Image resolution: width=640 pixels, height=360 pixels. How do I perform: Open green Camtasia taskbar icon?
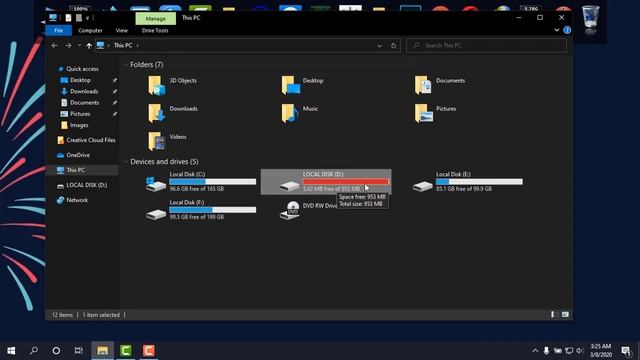point(126,351)
